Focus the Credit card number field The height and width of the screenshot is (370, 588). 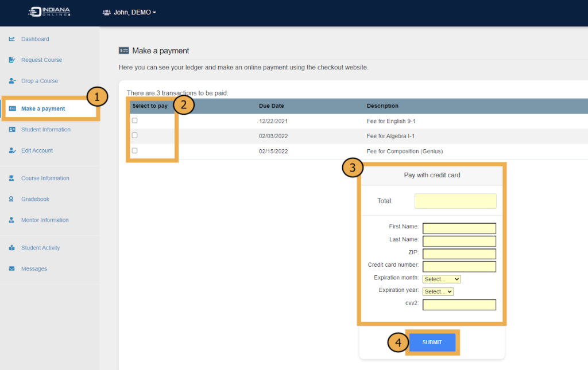459,266
